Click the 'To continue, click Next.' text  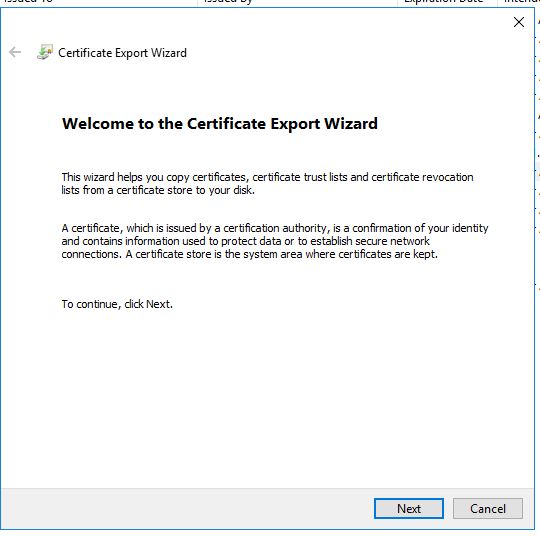(x=117, y=304)
